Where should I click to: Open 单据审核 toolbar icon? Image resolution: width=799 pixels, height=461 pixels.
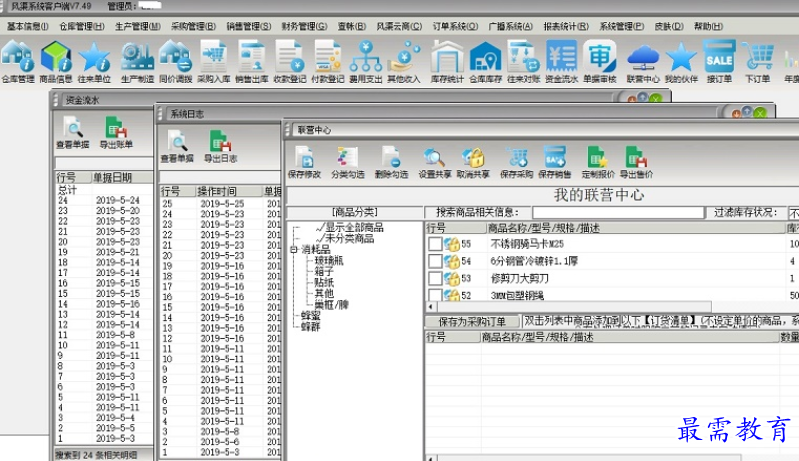click(600, 62)
